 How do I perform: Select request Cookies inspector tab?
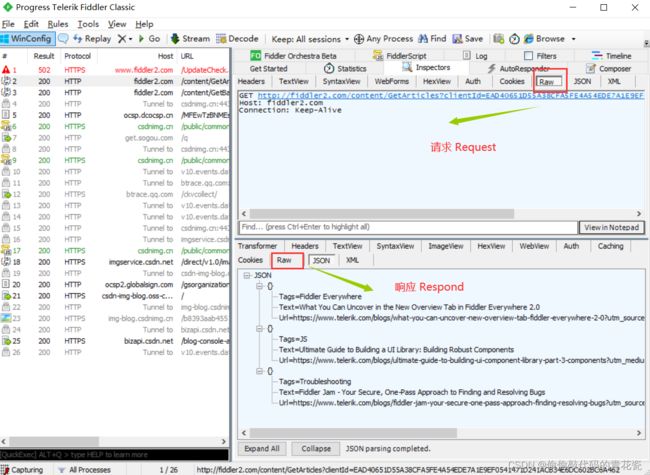512,81
